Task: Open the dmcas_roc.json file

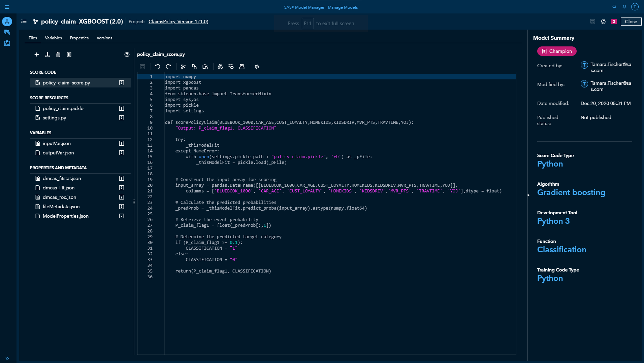Action: [x=59, y=197]
